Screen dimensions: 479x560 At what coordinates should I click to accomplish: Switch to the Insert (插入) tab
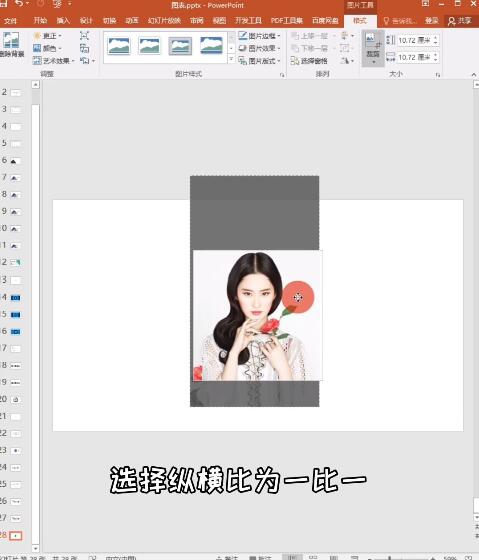pyautogui.click(x=63, y=21)
